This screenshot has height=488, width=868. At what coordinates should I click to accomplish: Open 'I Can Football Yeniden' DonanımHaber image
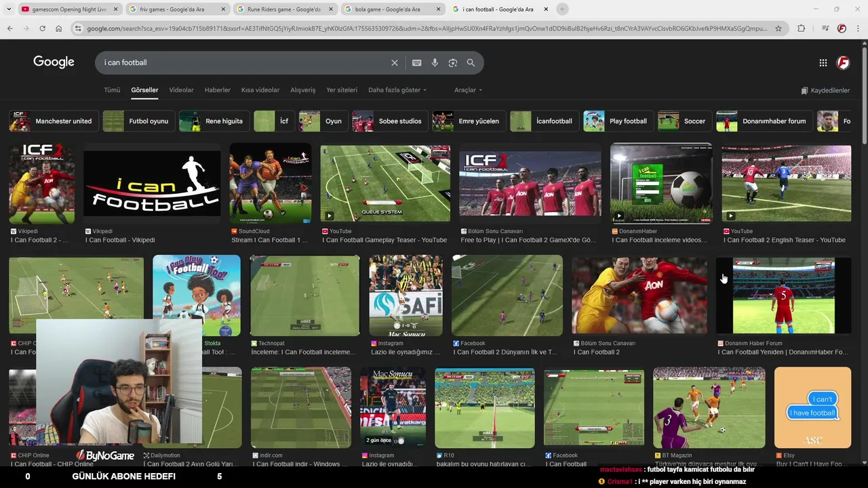point(783,296)
